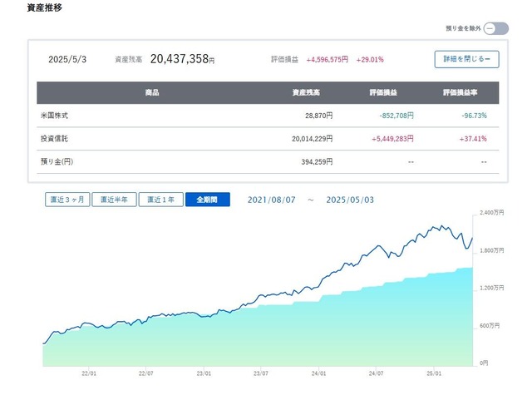Viewport: 532px width, 395px height.
Task: Select the 直近半年 period tab
Action: click(x=114, y=200)
